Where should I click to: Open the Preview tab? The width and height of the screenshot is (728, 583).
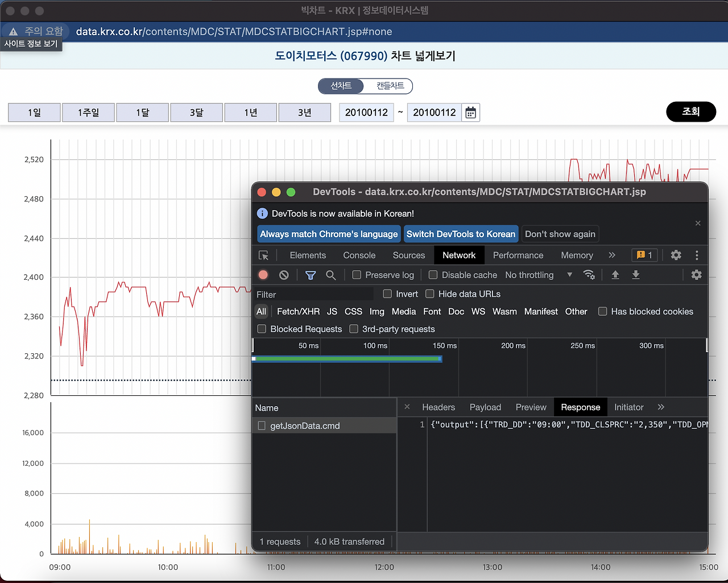(531, 407)
